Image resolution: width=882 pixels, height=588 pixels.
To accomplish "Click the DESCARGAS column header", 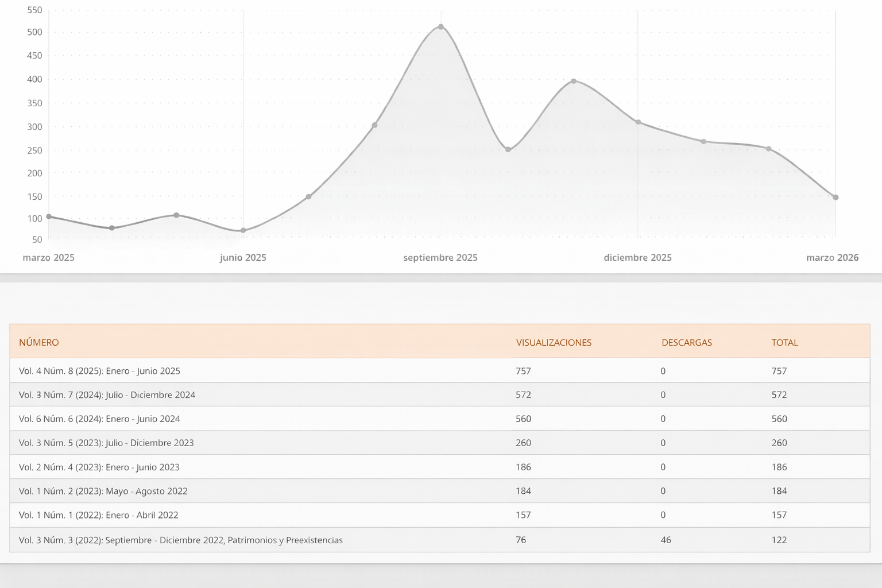I will tap(686, 342).
